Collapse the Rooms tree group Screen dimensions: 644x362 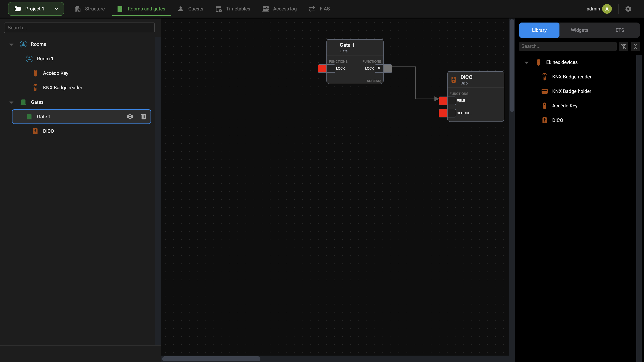click(11, 44)
